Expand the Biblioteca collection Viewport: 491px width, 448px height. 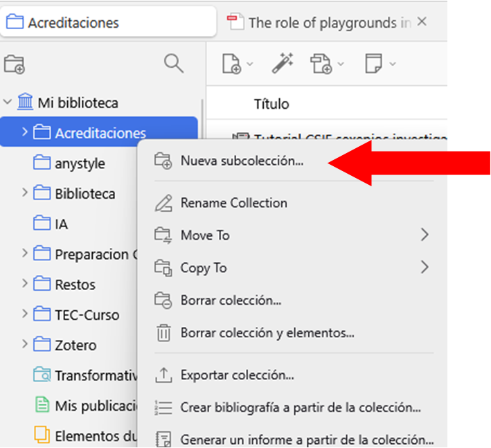click(25, 192)
